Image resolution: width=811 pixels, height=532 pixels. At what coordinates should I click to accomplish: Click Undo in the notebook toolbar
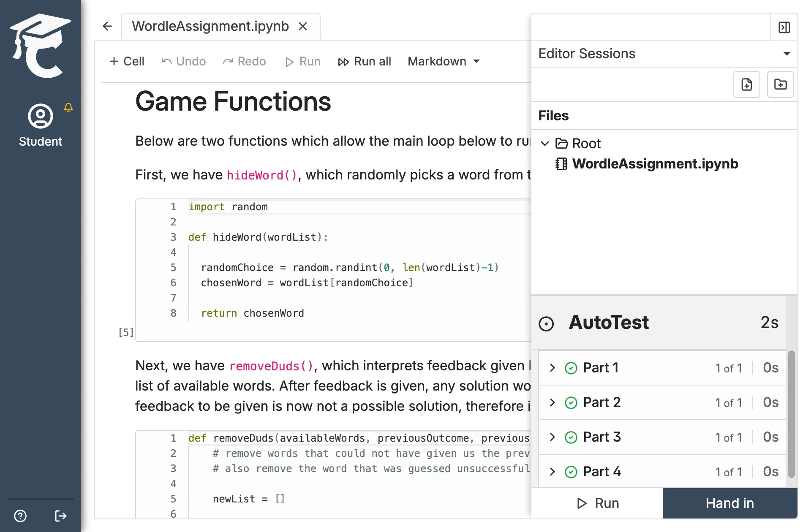183,61
